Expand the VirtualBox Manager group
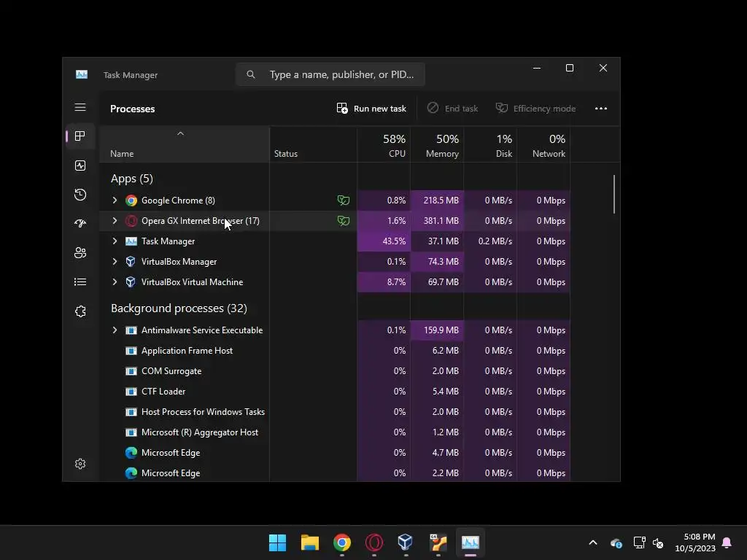747x560 pixels. pos(115,262)
